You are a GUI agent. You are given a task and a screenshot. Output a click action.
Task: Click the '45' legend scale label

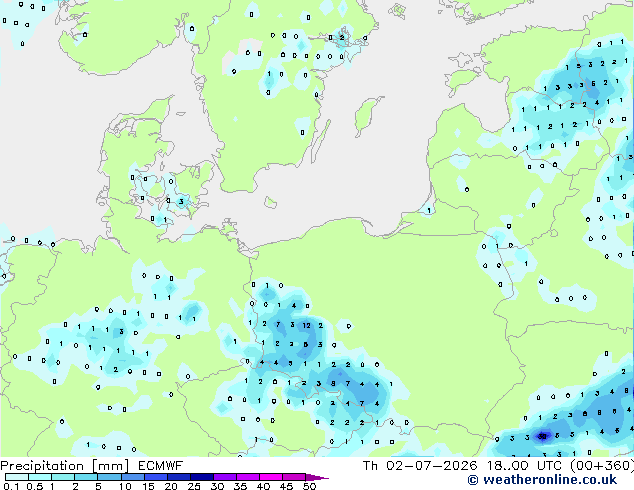pyautogui.click(x=286, y=486)
